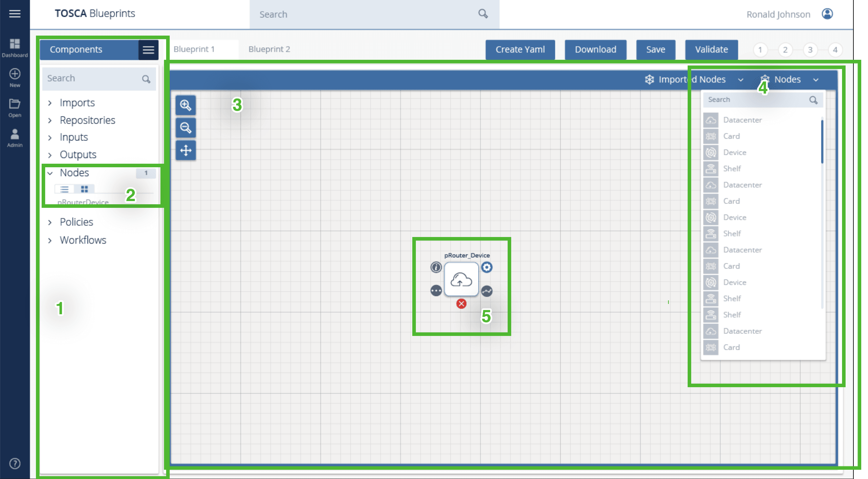Click the Create Yaml button

click(x=520, y=49)
